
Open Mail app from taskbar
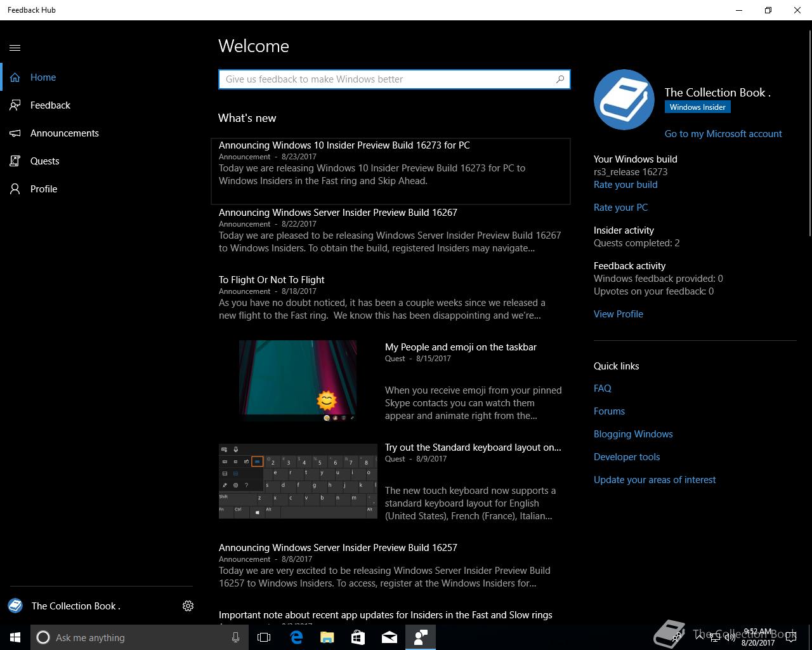(x=390, y=637)
